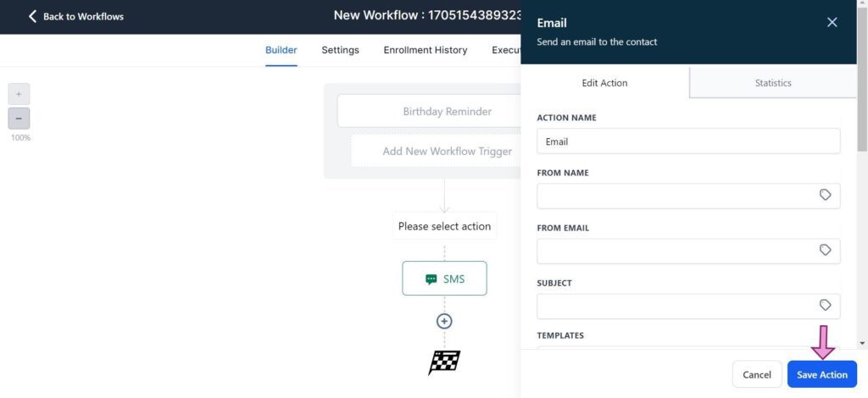The height and width of the screenshot is (398, 868).
Task: Click the Save Action button
Action: [822, 375]
